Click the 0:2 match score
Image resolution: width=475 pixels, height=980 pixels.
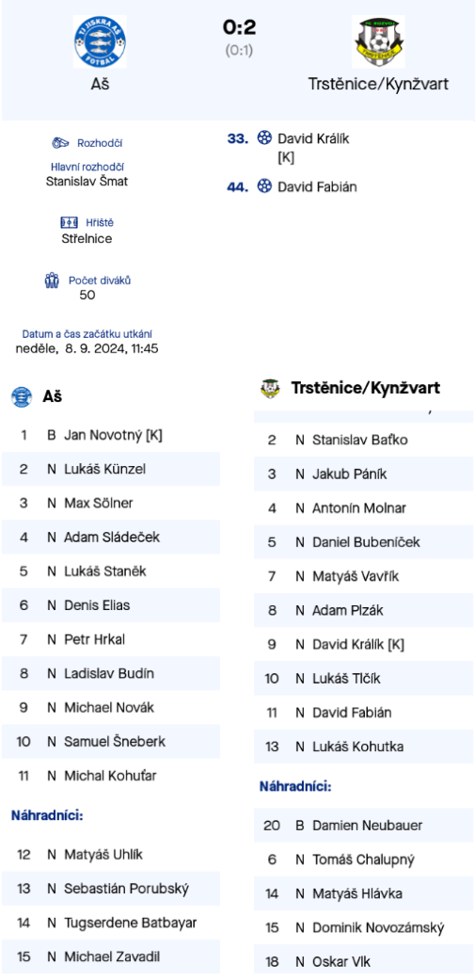[239, 27]
